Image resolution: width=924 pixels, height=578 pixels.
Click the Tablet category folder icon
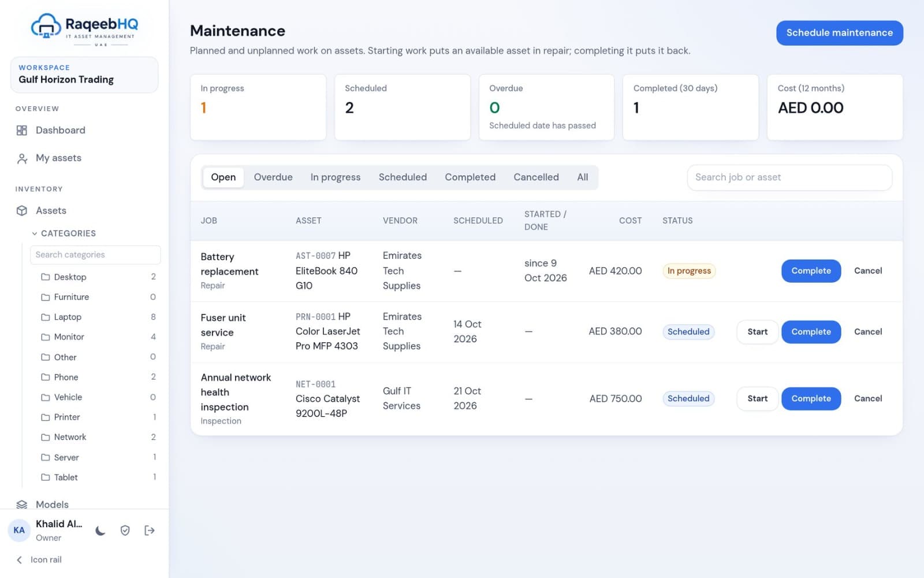(x=45, y=477)
